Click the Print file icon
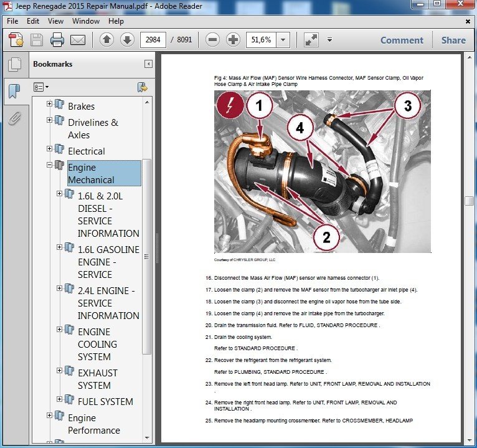477x448 pixels. tap(57, 41)
